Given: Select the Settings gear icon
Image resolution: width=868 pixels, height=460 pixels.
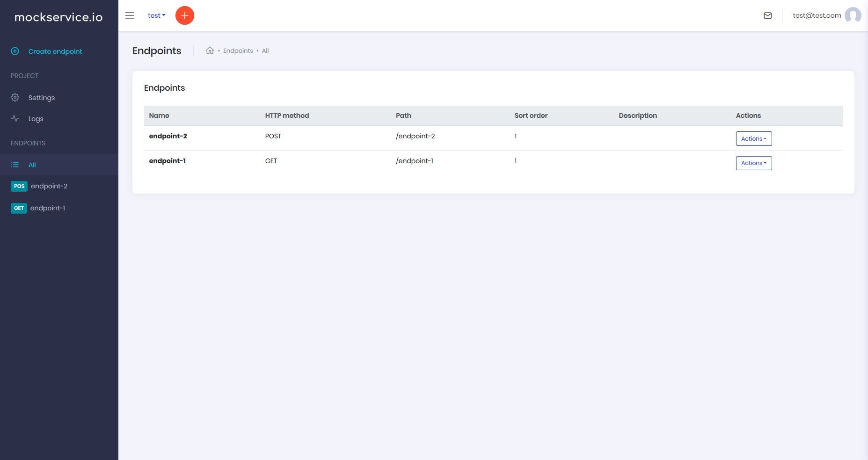Looking at the screenshot, I should pyautogui.click(x=15, y=97).
